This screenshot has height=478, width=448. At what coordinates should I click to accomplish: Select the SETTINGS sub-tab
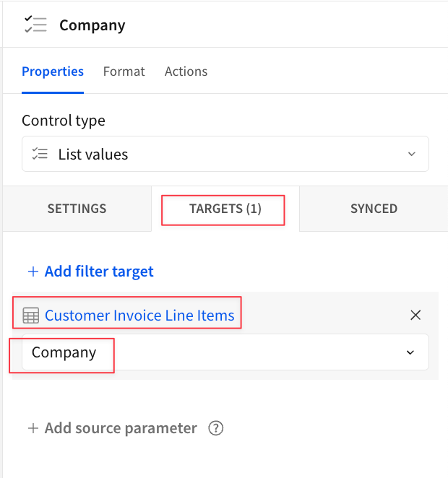[77, 209]
